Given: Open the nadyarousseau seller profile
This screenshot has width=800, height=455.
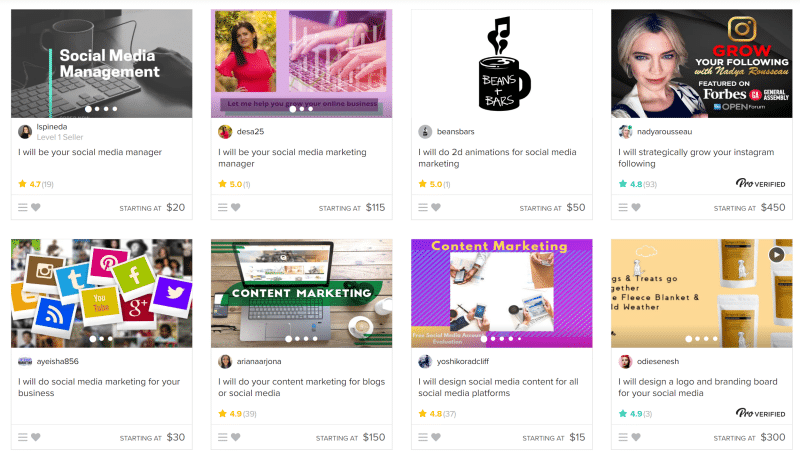Looking at the screenshot, I should pos(664,132).
